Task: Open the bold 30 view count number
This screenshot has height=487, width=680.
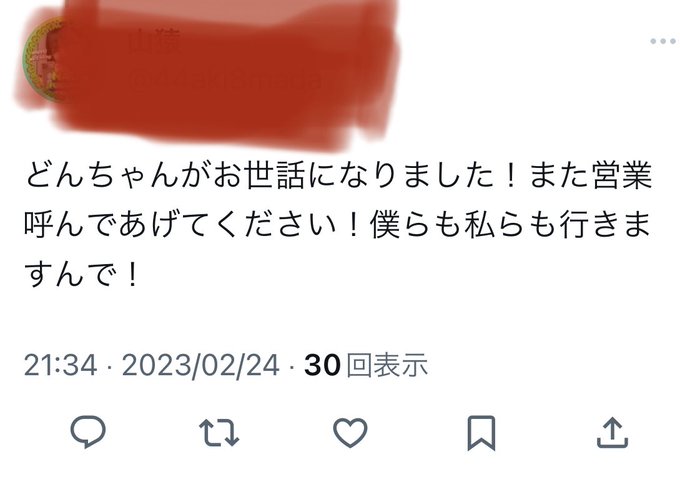Action: [x=322, y=365]
